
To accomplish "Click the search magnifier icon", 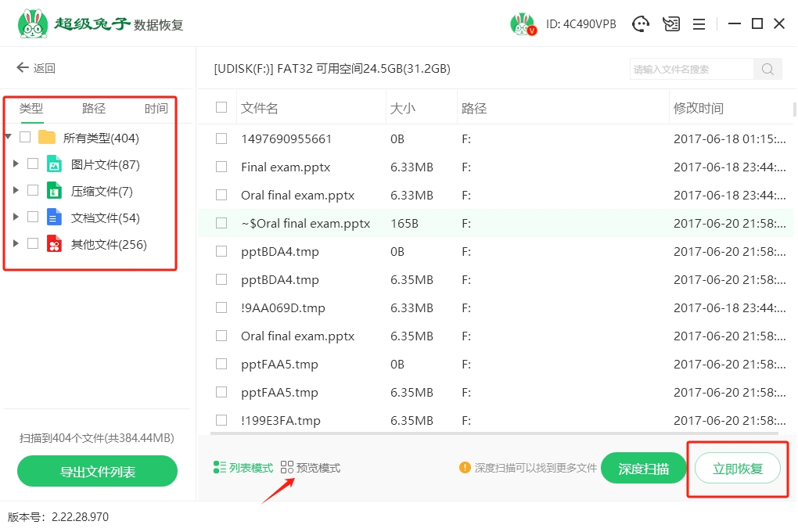I will click(x=767, y=69).
